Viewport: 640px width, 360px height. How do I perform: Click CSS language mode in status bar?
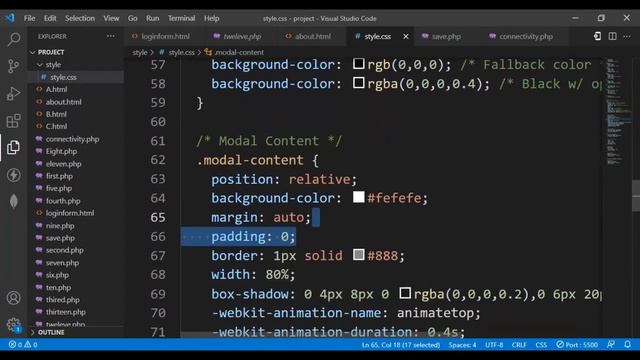tap(541, 345)
